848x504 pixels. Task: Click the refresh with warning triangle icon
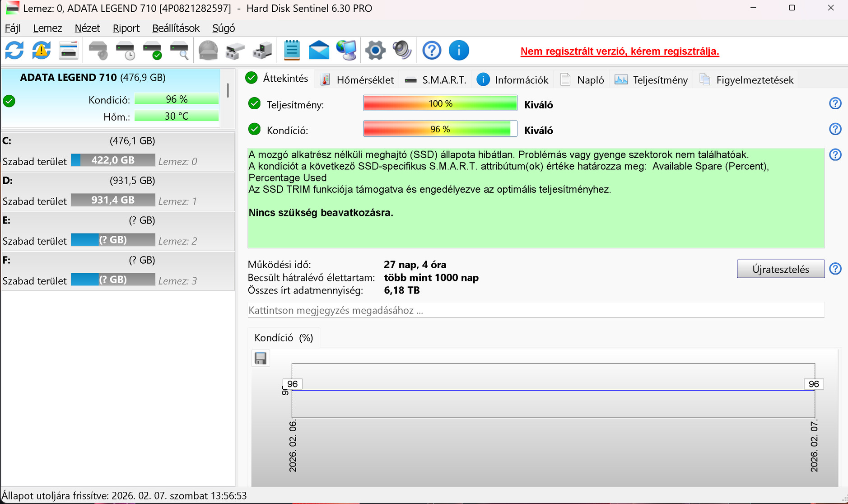point(42,50)
